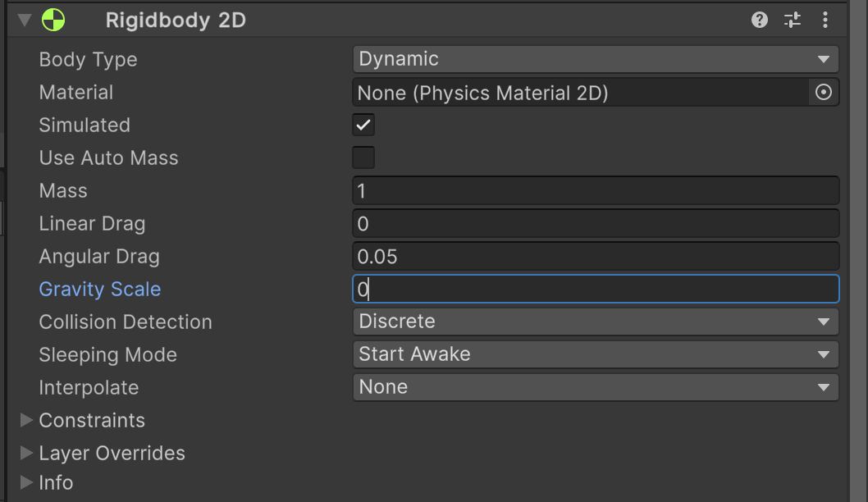Click the Linear Drag label
The height and width of the screenshot is (502, 868).
92,224
